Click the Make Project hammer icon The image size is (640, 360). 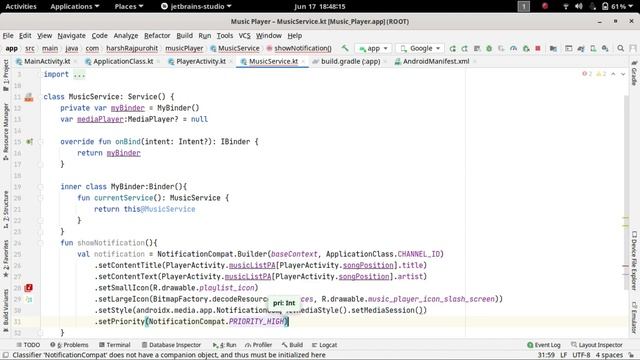[345, 48]
